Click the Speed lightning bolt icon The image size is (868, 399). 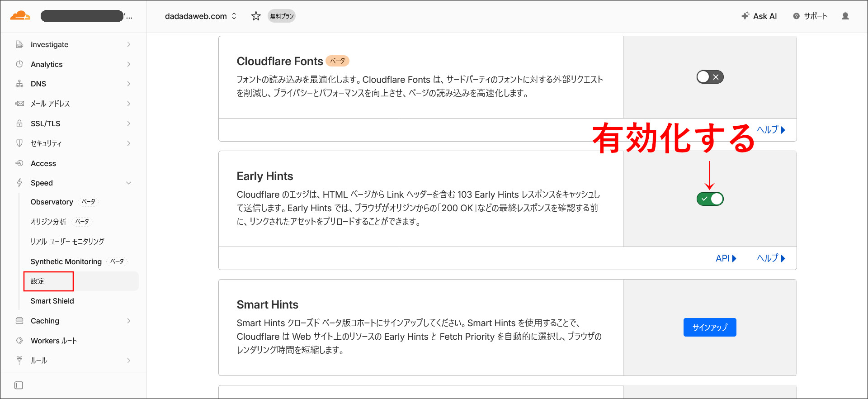pyautogui.click(x=19, y=183)
